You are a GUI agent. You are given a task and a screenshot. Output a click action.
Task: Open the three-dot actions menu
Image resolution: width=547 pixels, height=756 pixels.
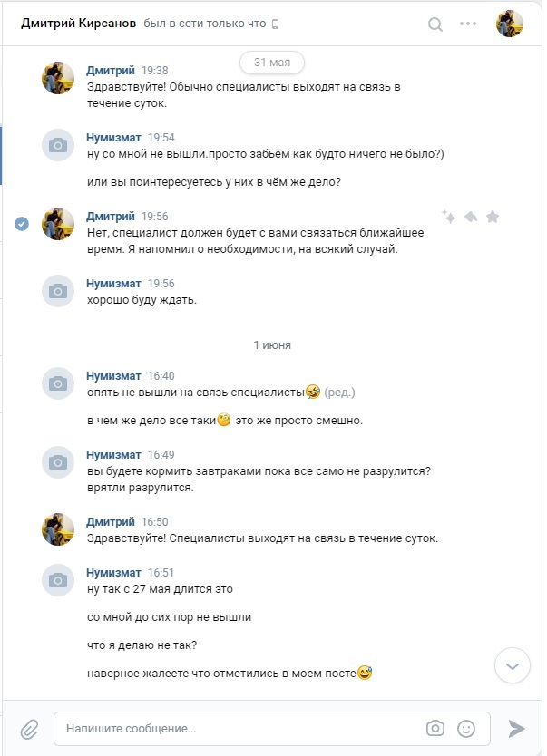(468, 24)
